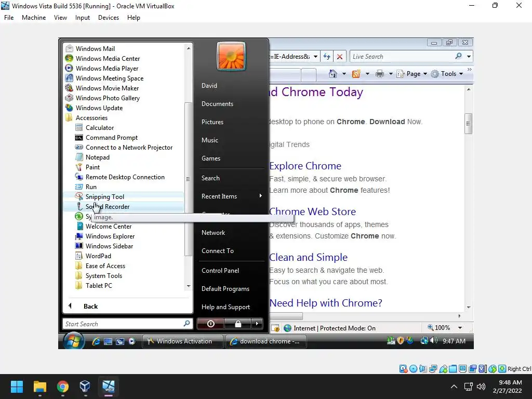Open Control Panel
Viewport: 532px width, 399px height.
pyautogui.click(x=220, y=270)
